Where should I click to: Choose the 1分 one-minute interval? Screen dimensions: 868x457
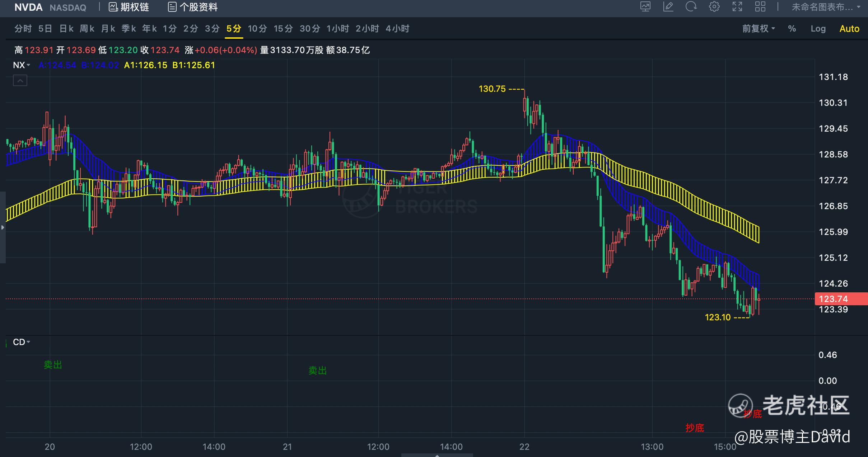point(170,29)
